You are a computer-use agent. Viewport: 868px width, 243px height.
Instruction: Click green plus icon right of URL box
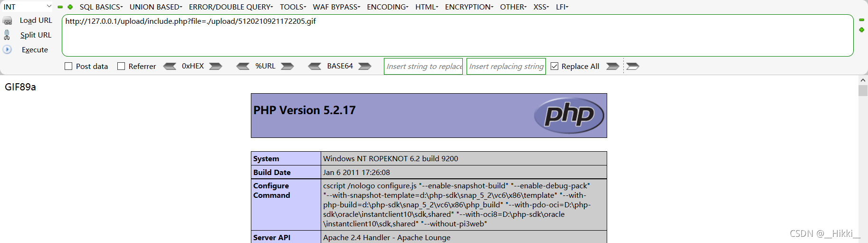[861, 30]
